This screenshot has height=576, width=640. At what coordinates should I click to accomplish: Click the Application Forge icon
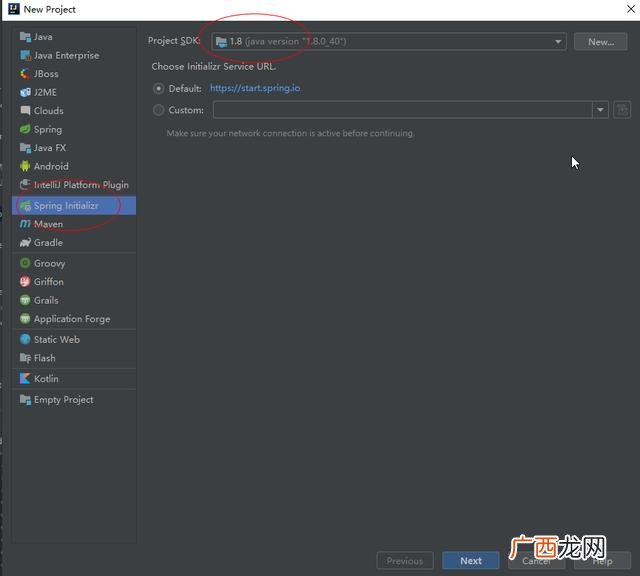25,319
